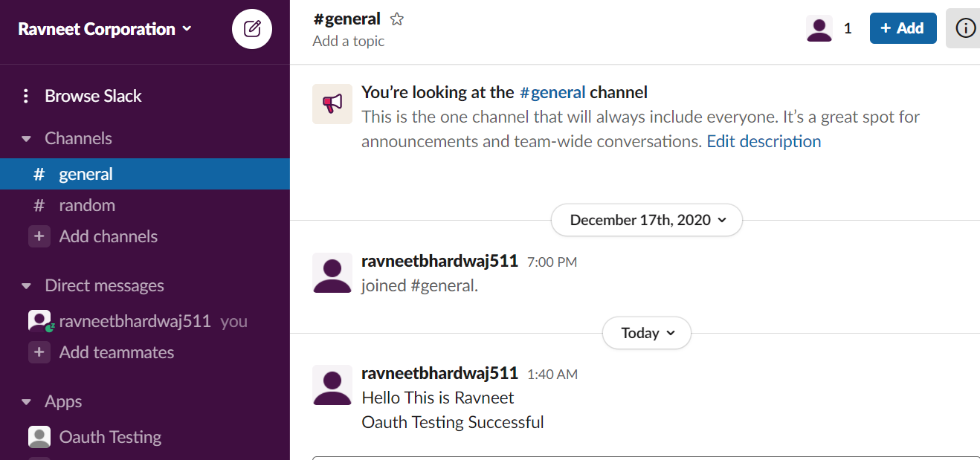Image resolution: width=980 pixels, height=460 pixels.
Task: Click the three-dot Browse Slack icon
Action: pyautogui.click(x=26, y=96)
